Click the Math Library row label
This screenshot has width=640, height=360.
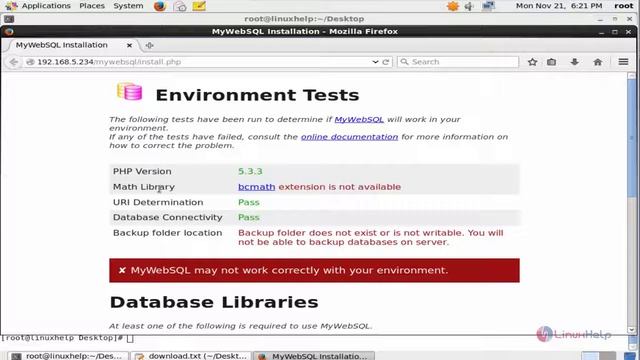(144, 187)
